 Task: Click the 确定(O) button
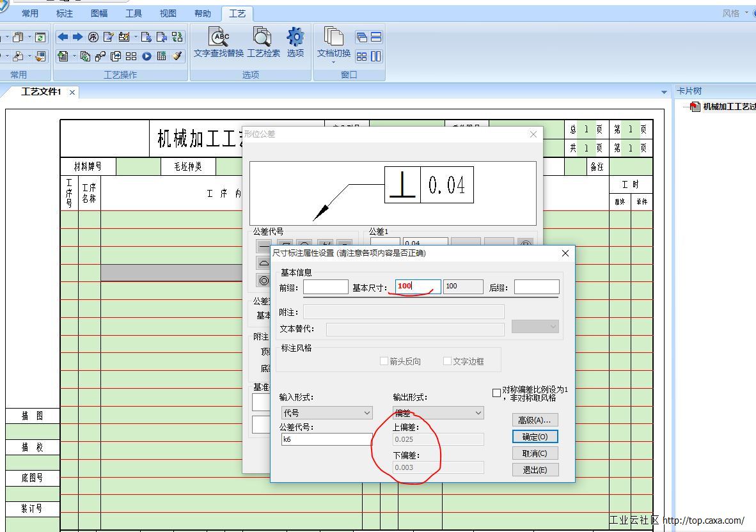pyautogui.click(x=535, y=437)
